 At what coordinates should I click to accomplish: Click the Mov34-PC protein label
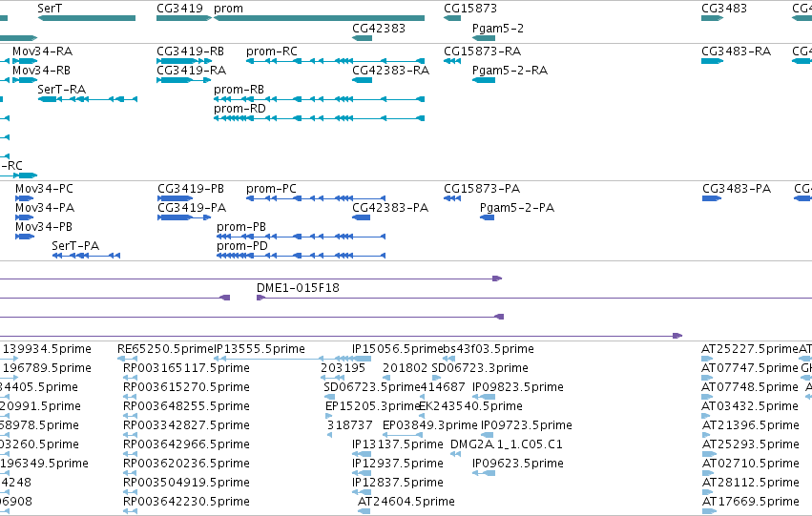click(44, 189)
